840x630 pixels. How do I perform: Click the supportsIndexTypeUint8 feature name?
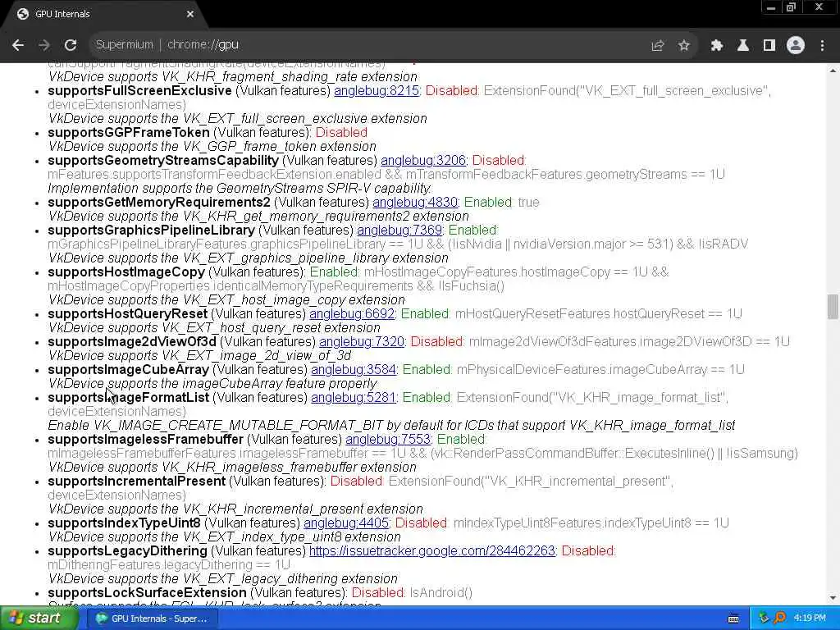[x=124, y=523]
